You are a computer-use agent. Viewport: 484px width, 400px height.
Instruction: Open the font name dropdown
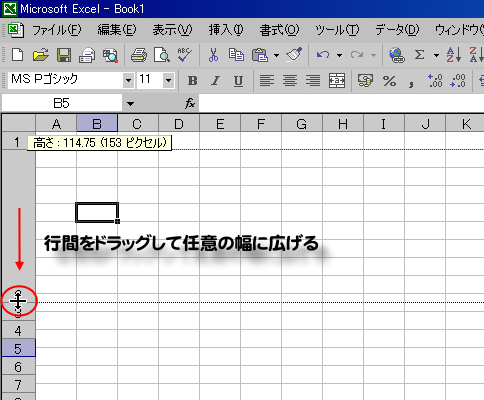(x=128, y=80)
